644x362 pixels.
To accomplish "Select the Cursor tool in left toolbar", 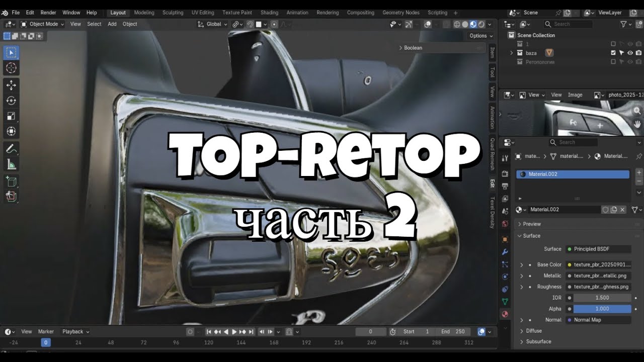I will click(x=11, y=68).
